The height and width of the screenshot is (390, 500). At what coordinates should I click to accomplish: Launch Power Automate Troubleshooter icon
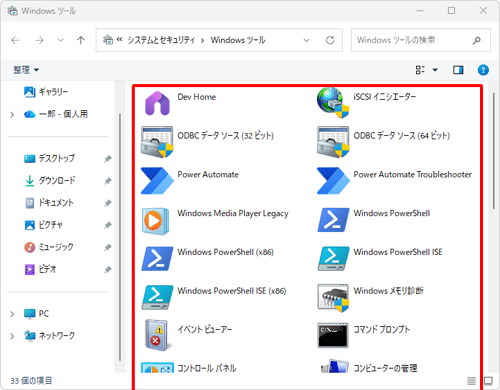(333, 181)
